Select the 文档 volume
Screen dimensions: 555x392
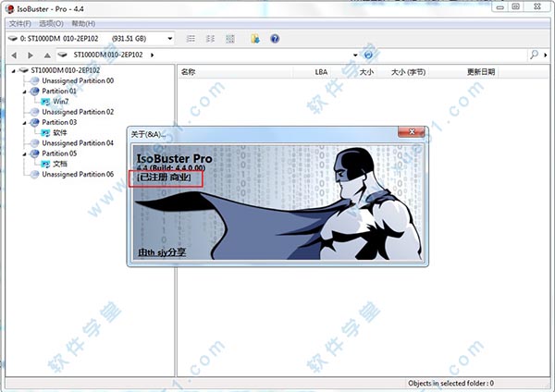coord(60,164)
